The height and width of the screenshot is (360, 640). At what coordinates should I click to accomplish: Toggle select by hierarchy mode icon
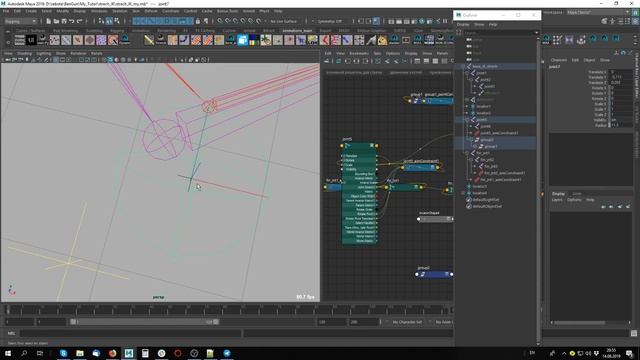(x=101, y=21)
